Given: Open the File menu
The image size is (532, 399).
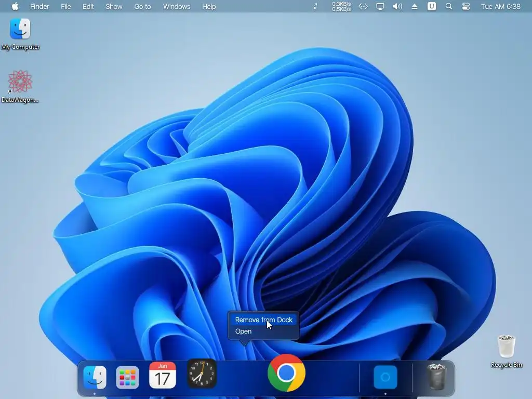Looking at the screenshot, I should 66,6.
